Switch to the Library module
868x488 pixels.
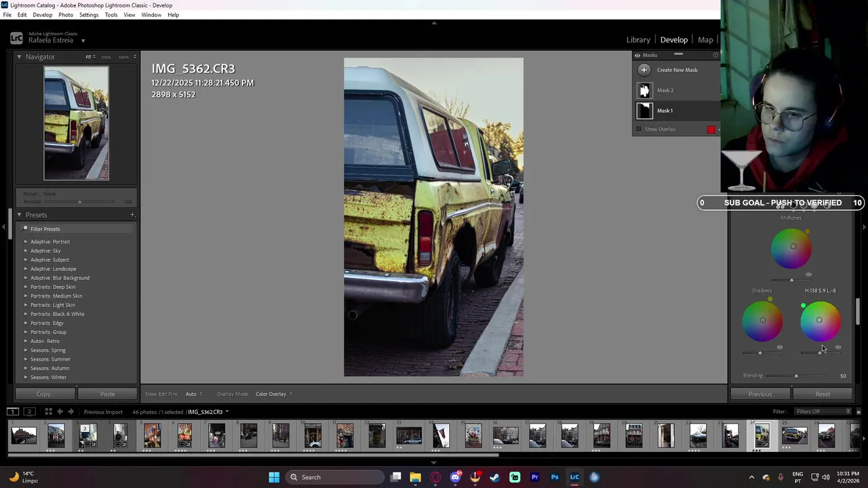pos(638,40)
